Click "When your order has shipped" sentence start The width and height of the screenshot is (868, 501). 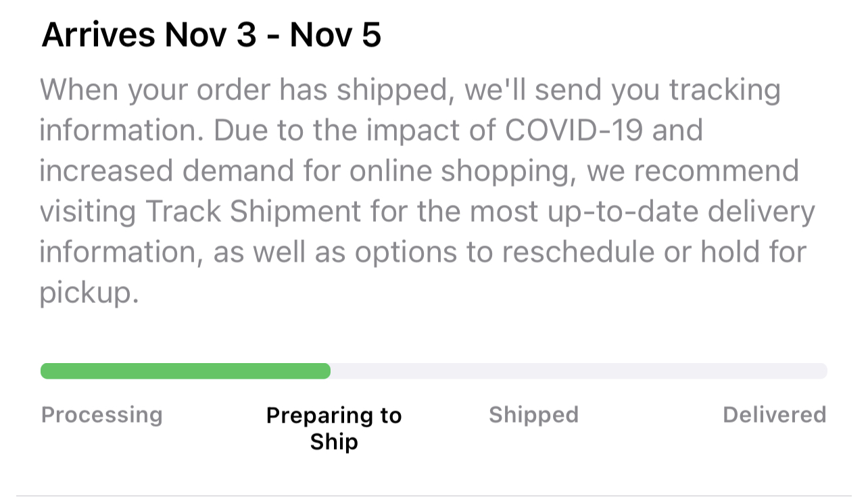coord(245,90)
